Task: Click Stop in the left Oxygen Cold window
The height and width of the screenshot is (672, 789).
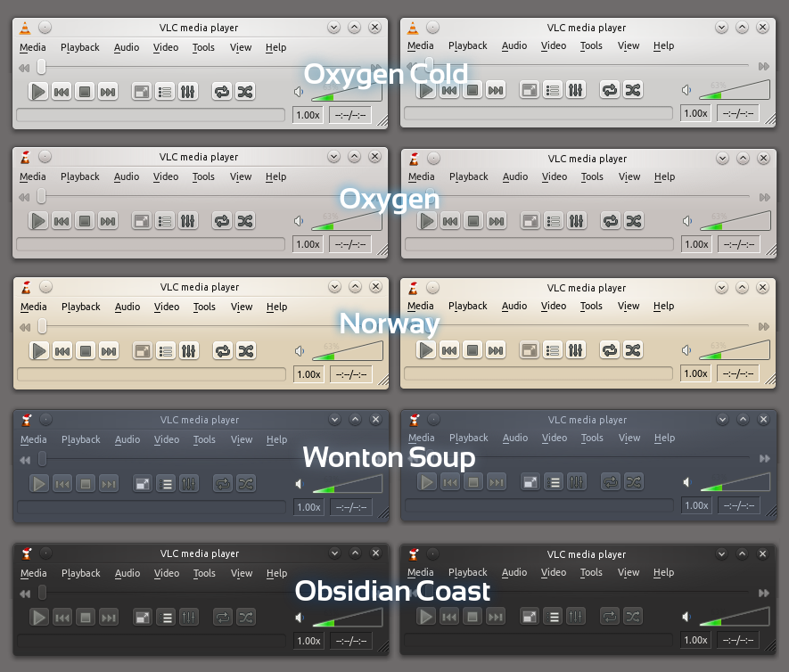Action: point(85,92)
